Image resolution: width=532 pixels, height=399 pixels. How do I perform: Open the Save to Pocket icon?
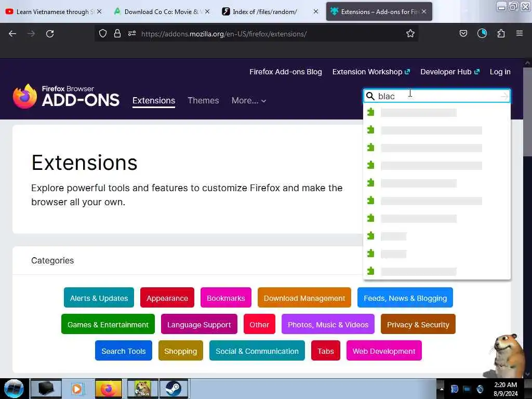[463, 34]
